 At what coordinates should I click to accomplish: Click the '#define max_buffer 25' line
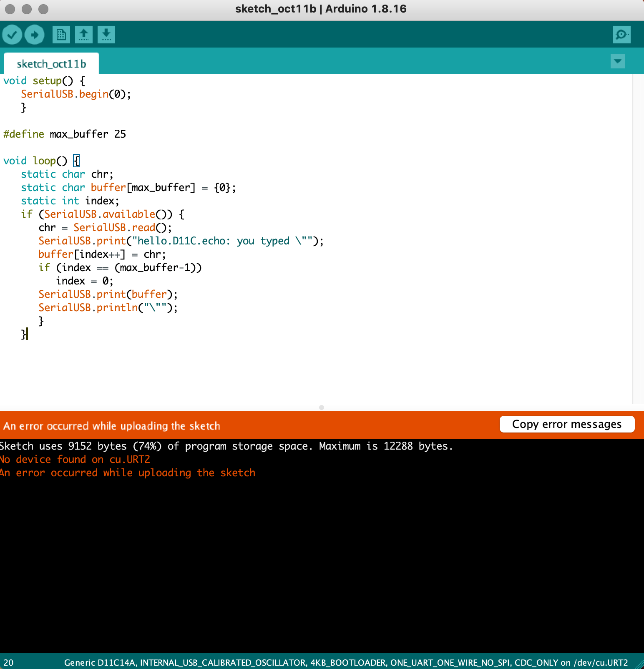pos(65,134)
